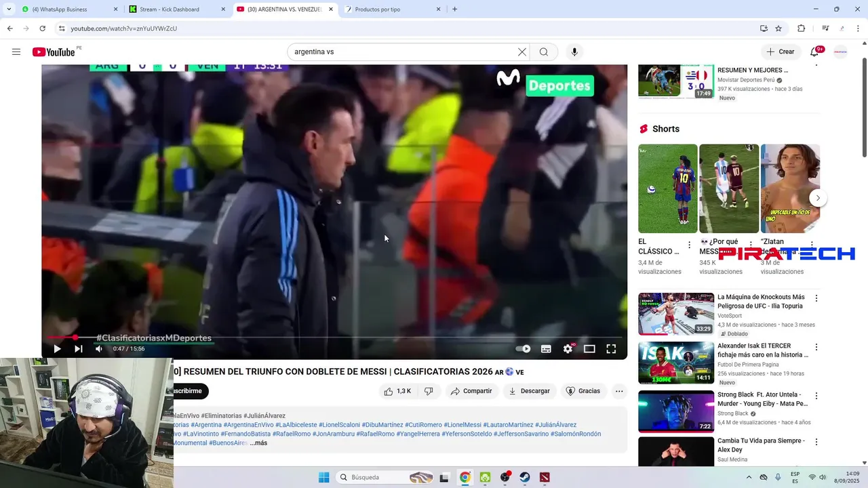Viewport: 868px width, 488px height.
Task: Seek on the video progress bar
Action: [x=334, y=337]
